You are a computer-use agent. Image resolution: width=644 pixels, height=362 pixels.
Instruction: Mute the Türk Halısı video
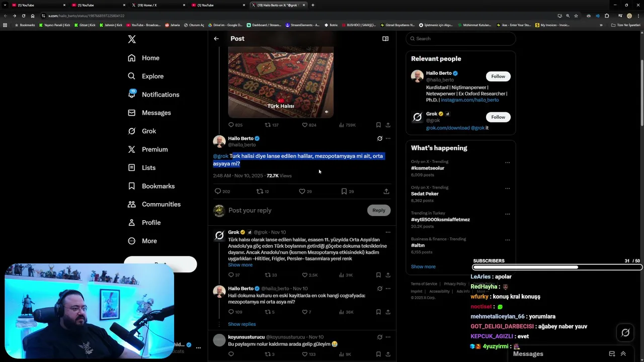tap(327, 112)
